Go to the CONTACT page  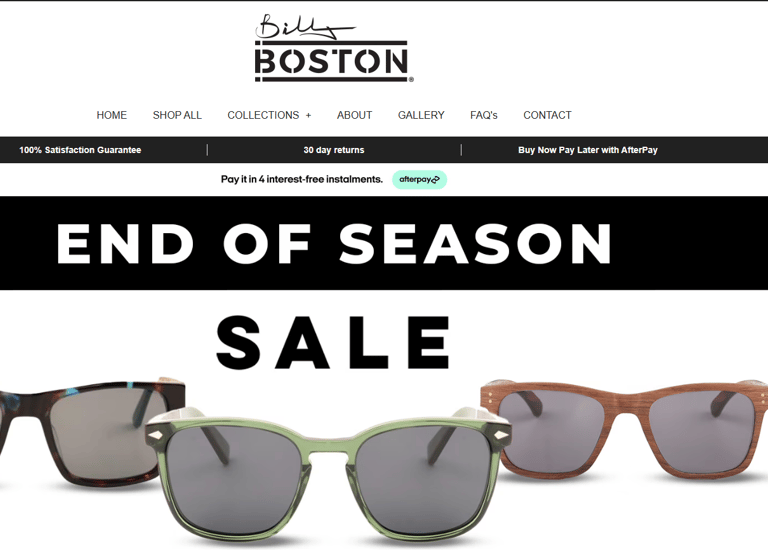pyautogui.click(x=547, y=115)
